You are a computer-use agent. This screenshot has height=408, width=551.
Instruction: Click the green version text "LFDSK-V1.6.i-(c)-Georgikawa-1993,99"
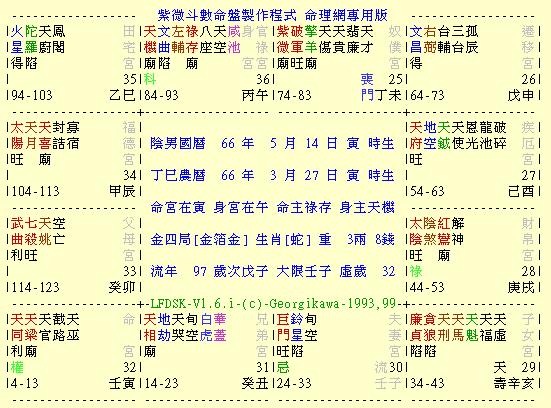[273, 303]
